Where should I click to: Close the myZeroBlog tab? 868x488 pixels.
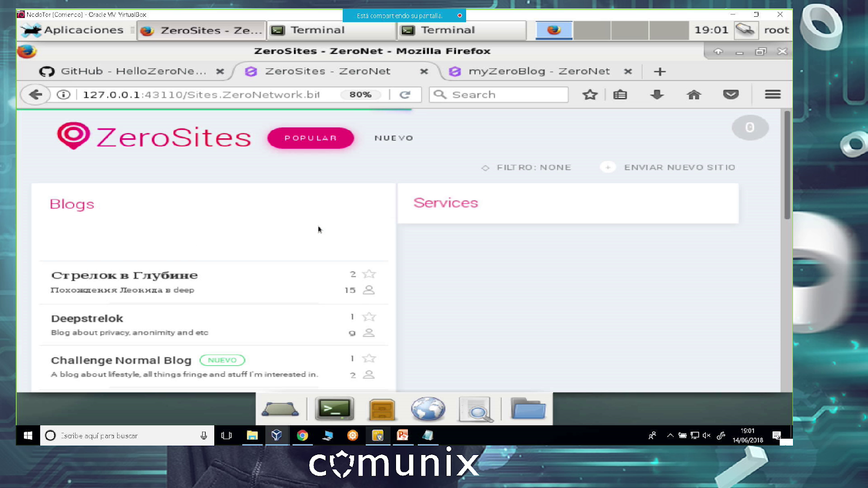(628, 71)
